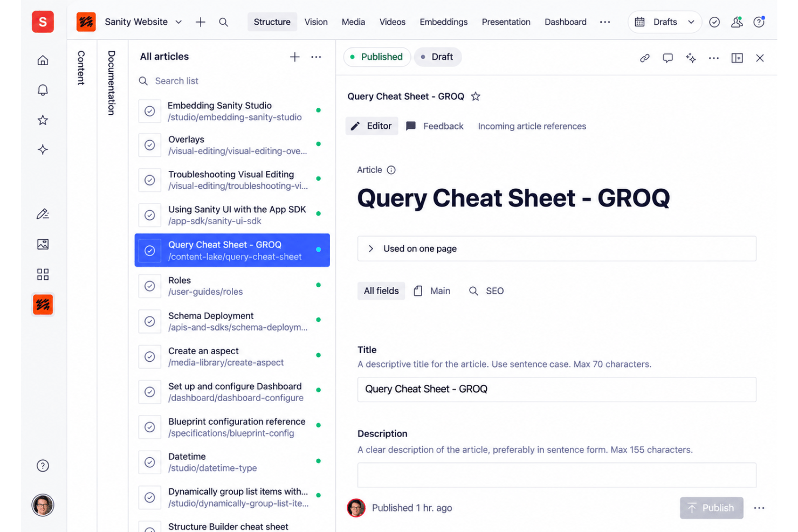This screenshot has width=798, height=532.
Task: Select the Editor view tab
Action: (372, 126)
